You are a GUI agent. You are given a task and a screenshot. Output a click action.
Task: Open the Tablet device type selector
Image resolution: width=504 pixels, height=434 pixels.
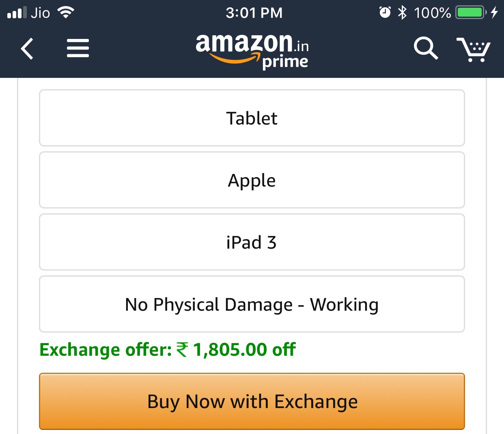(x=252, y=118)
